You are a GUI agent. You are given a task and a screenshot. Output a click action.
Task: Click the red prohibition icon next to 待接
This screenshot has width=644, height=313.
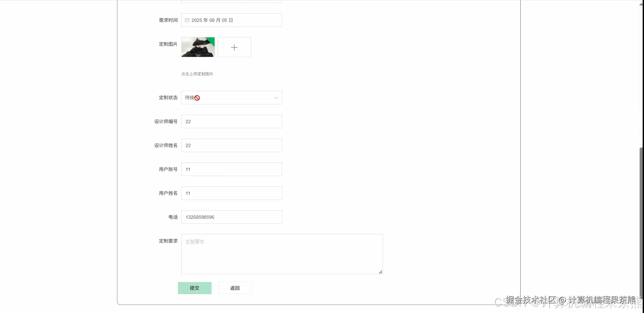pyautogui.click(x=197, y=98)
